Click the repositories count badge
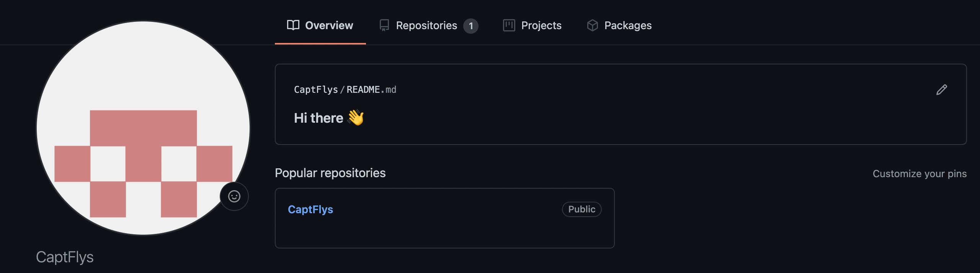 click(x=471, y=26)
